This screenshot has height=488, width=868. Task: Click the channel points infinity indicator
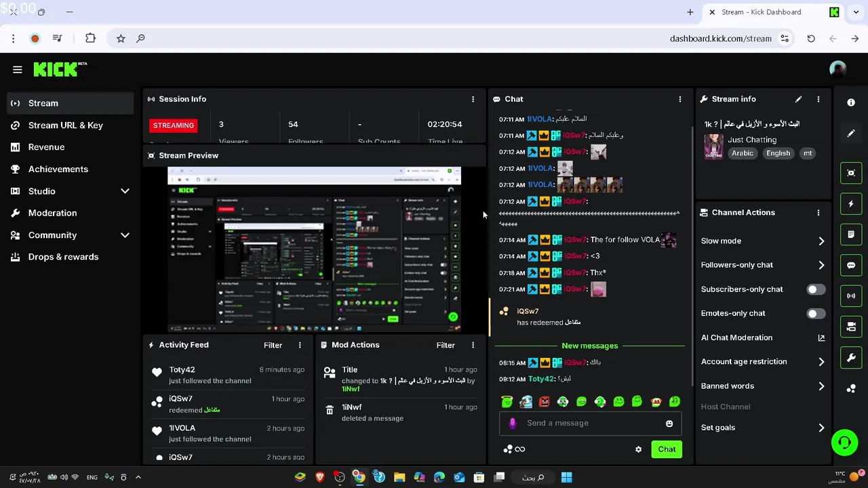pos(515,449)
